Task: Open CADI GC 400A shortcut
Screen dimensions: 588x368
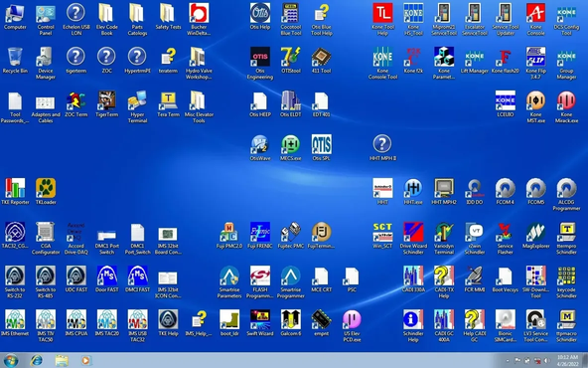Action: pyautogui.click(x=444, y=325)
